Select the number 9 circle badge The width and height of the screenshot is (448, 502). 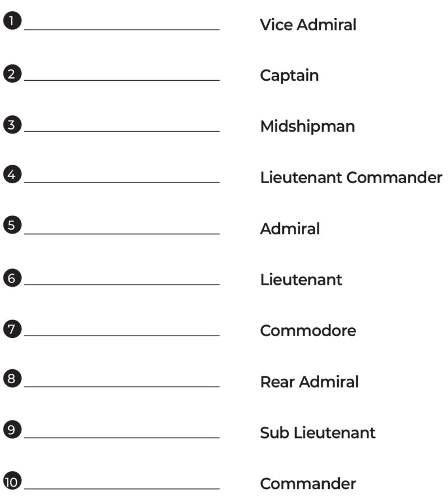pos(12,429)
